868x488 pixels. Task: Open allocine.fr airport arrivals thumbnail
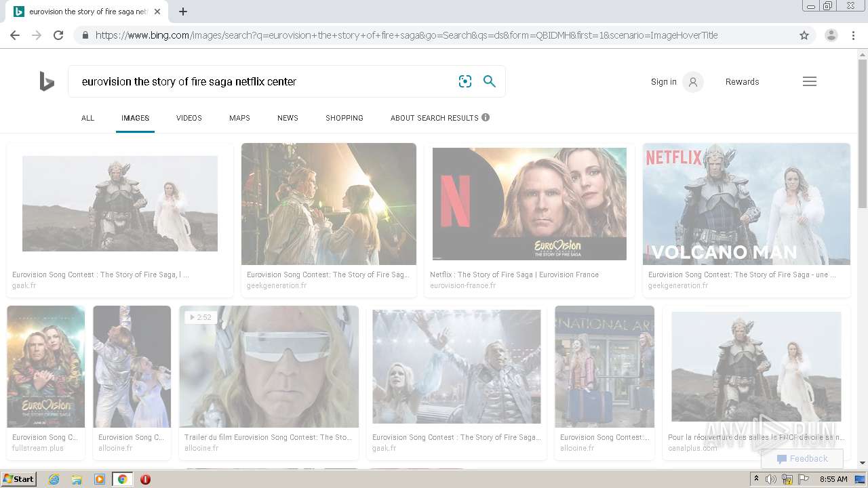click(x=604, y=366)
